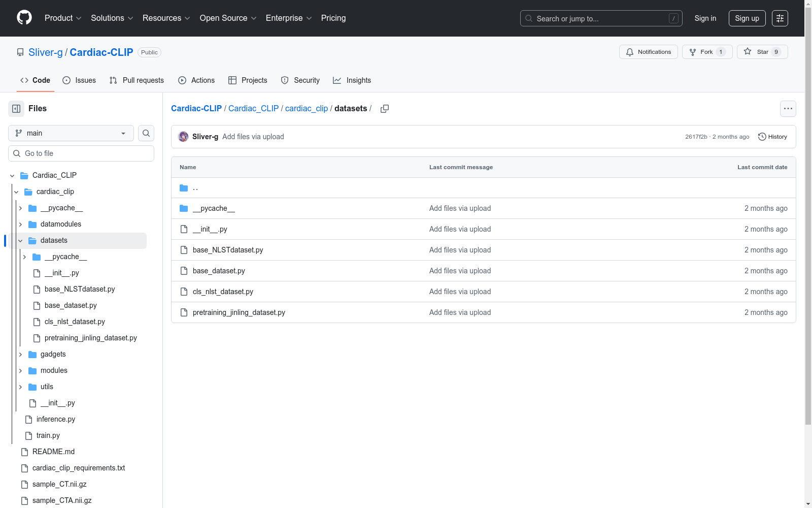Open the three-dot more options menu
The width and height of the screenshot is (812, 508).
tap(788, 109)
